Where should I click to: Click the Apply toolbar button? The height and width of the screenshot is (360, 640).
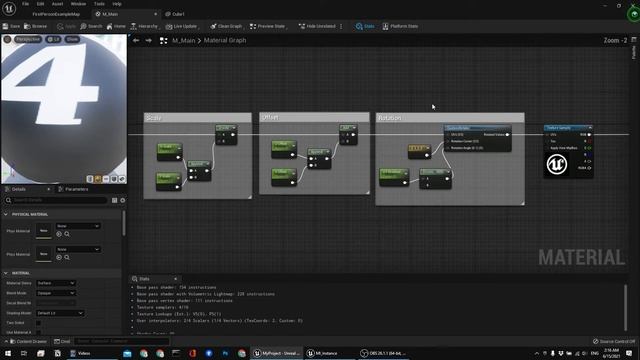tap(67, 26)
